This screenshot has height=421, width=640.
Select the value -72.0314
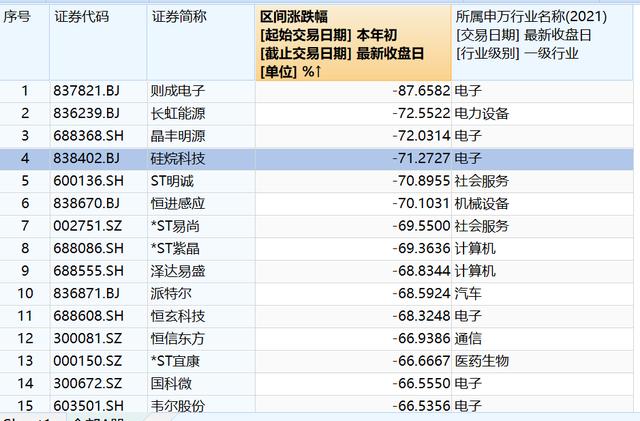coord(421,136)
